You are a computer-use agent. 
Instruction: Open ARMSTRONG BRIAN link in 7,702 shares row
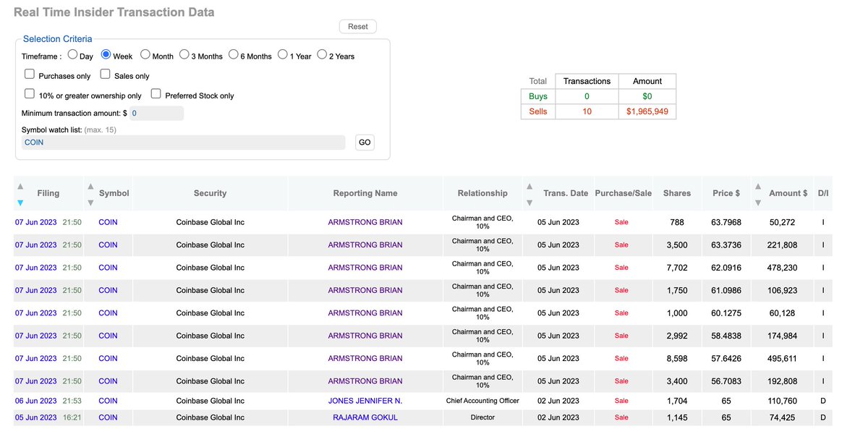click(x=365, y=268)
